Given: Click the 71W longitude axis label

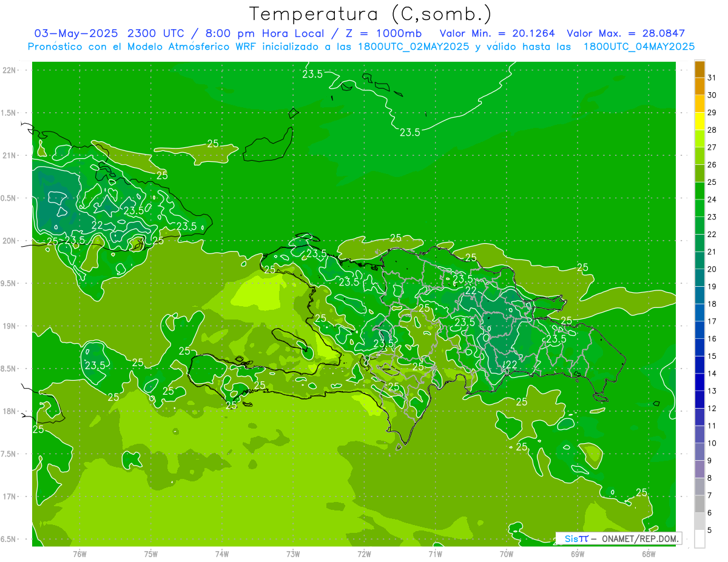Looking at the screenshot, I should coord(435,554).
